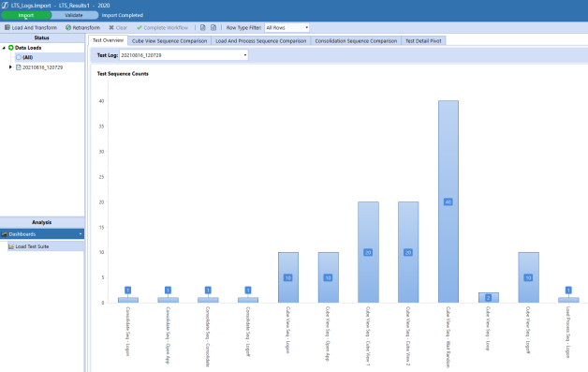Click the green Import workflow step button
Viewport: 588px width, 372px height.
pyautogui.click(x=26, y=15)
